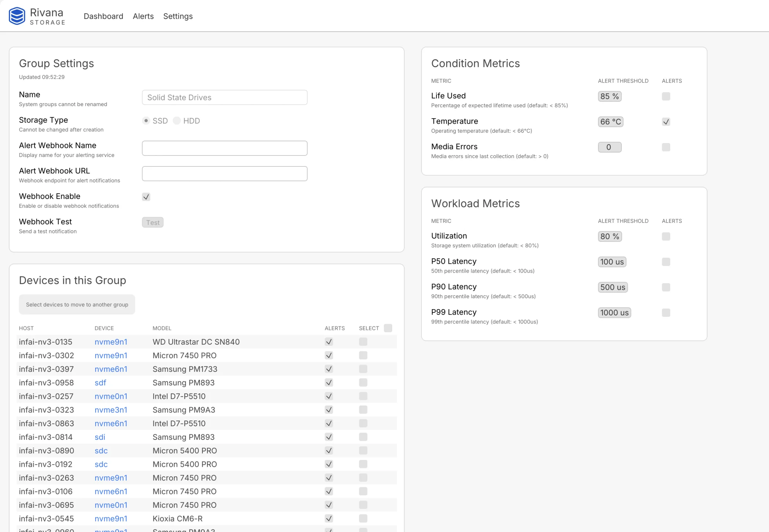
Task: Click the Samsung PM1733 model text
Action: point(185,369)
